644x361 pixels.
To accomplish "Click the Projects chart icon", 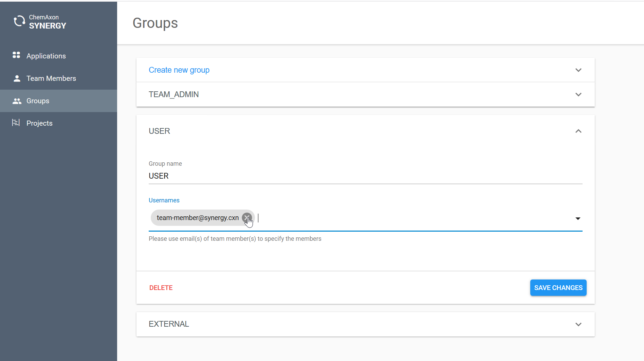I will (16, 123).
